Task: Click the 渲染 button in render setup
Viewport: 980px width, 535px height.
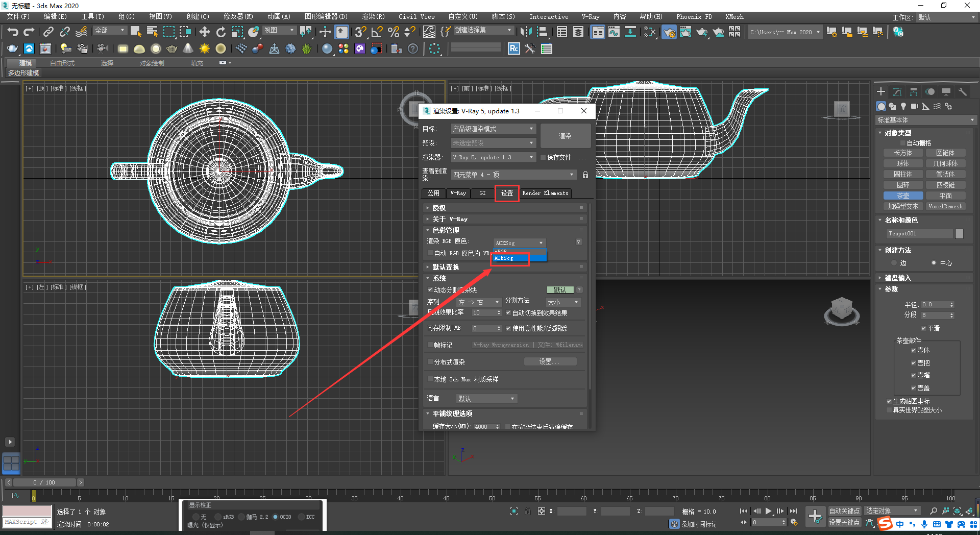Action: (566, 136)
